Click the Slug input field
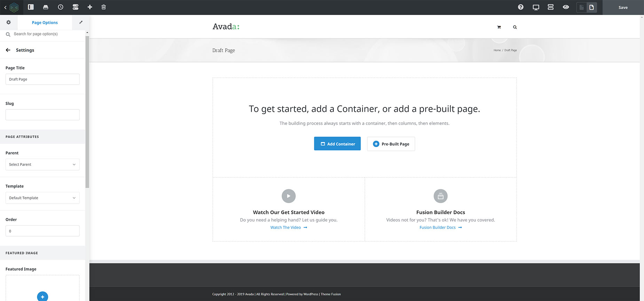The width and height of the screenshot is (644, 301). (42, 115)
